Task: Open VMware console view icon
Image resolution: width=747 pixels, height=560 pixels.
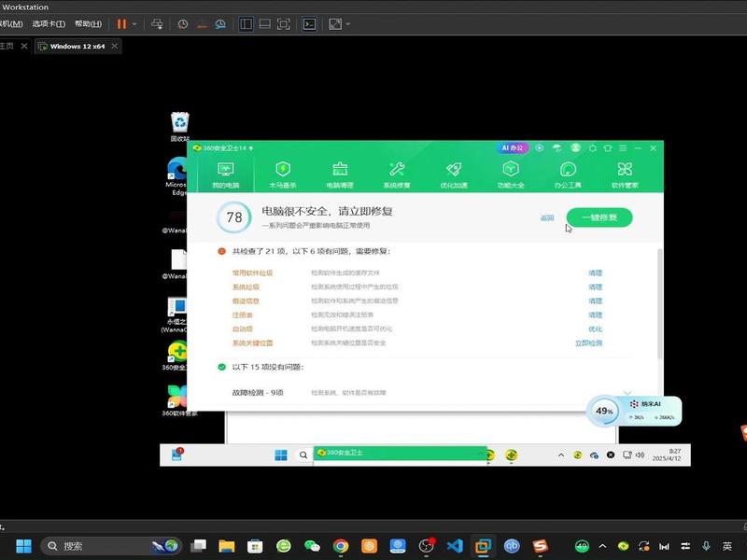Action: (310, 24)
